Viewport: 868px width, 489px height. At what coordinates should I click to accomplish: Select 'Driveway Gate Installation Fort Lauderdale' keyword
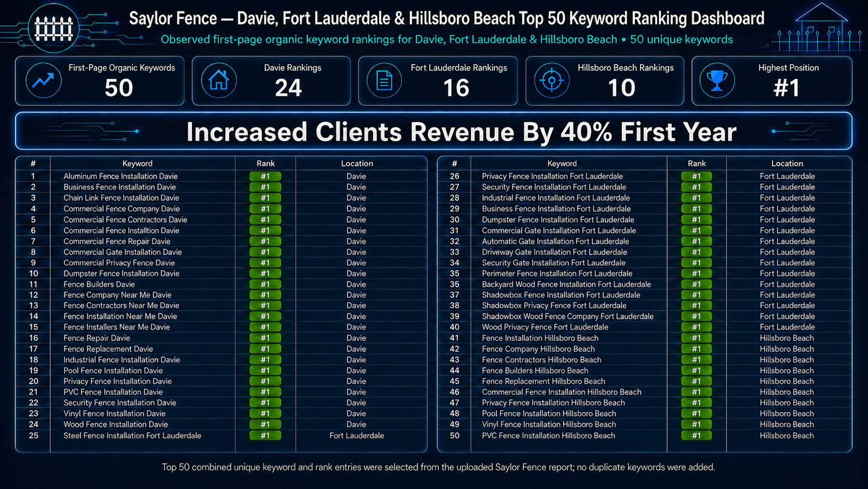point(554,252)
